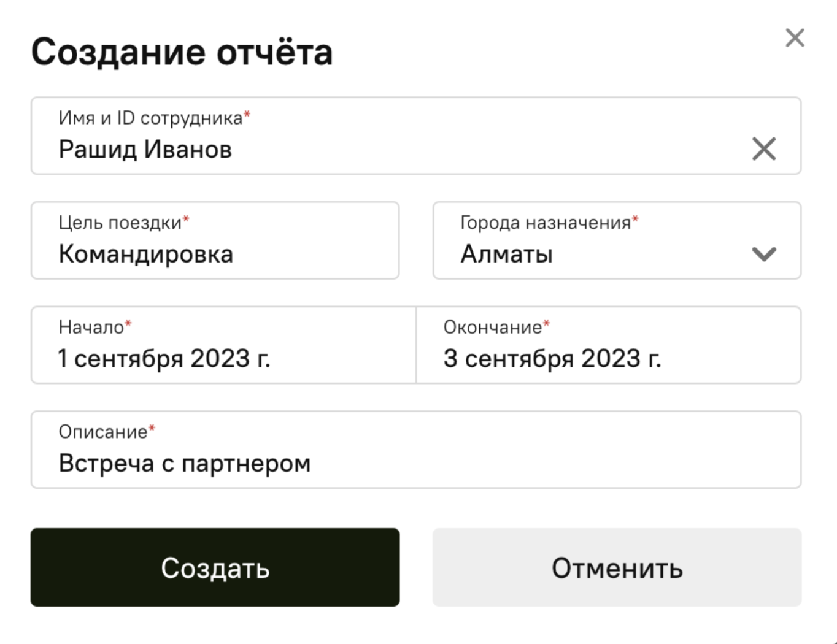Select the 'Алматы' destination city value
The height and width of the screenshot is (644, 837).
(x=507, y=255)
